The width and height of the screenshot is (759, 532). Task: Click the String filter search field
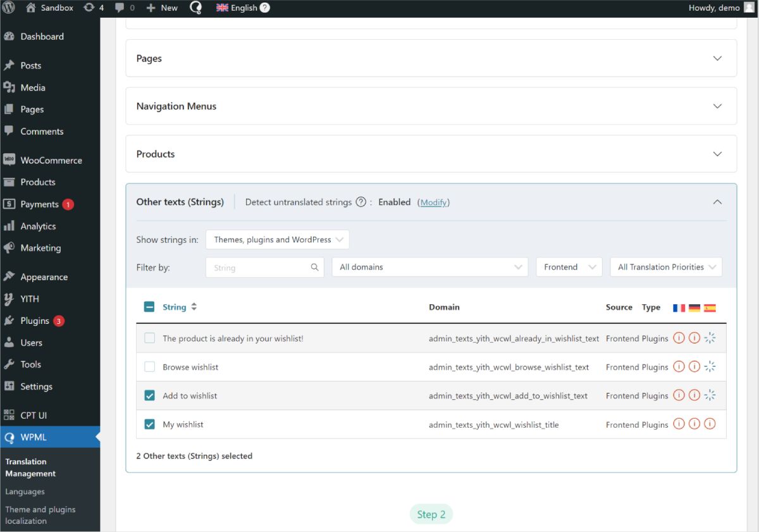(259, 268)
